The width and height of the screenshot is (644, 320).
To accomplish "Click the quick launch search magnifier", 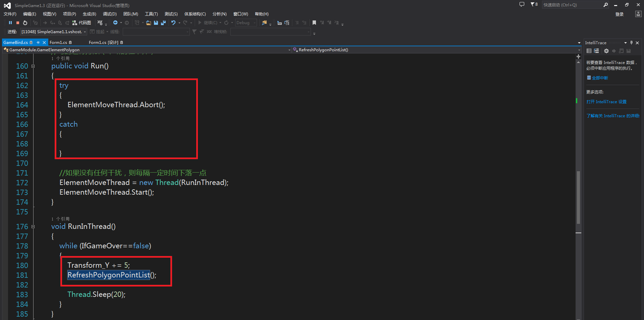I will (x=605, y=5).
